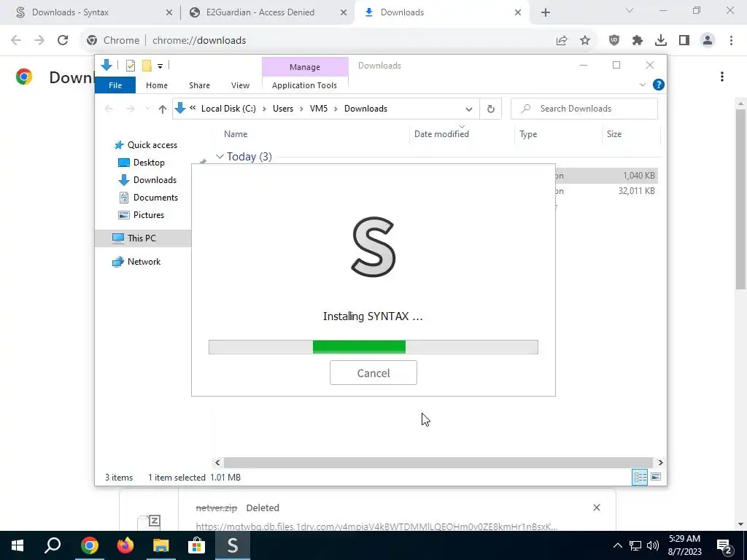
Task: Open the Share ribbon tab
Action: [x=199, y=85]
